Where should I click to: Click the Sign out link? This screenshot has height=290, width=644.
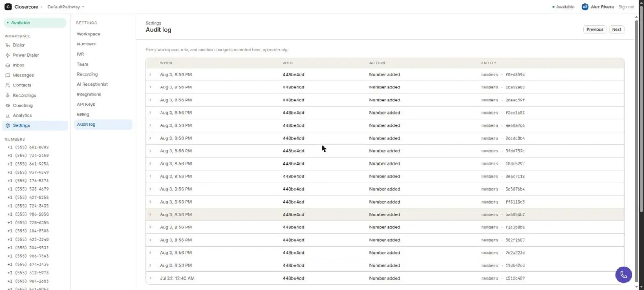tap(626, 7)
